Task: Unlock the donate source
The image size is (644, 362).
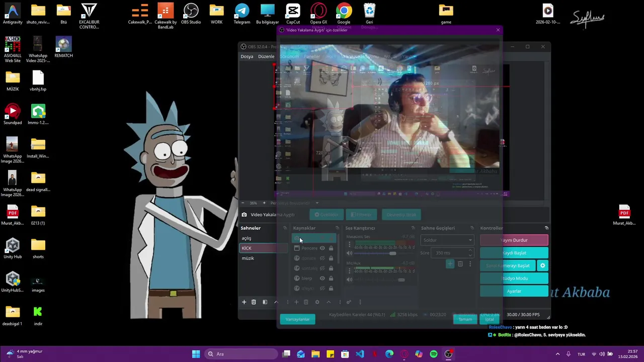Action: [331, 258]
